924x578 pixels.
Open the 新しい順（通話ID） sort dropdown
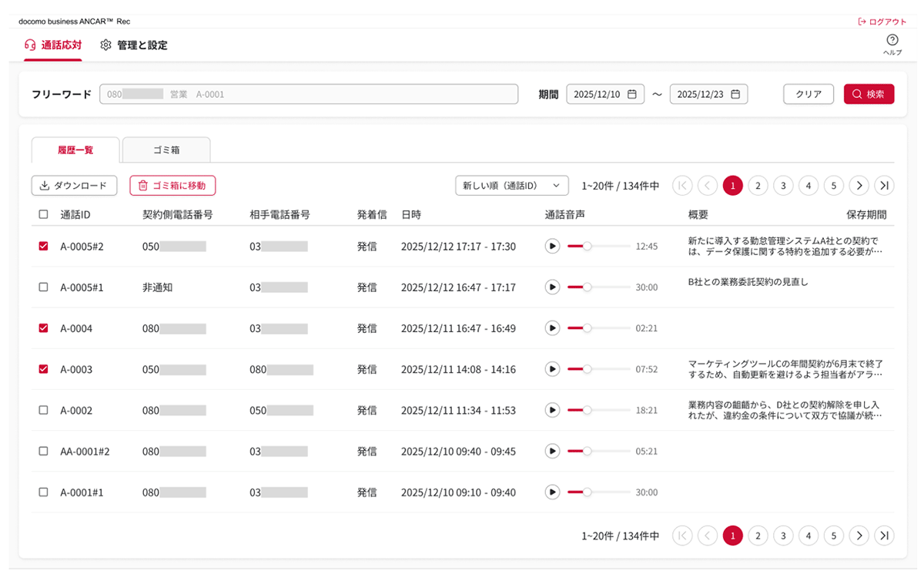click(x=511, y=186)
